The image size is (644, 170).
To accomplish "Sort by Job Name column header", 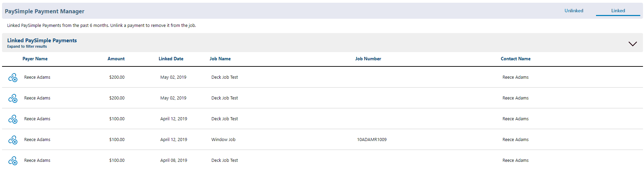I will [x=220, y=59].
